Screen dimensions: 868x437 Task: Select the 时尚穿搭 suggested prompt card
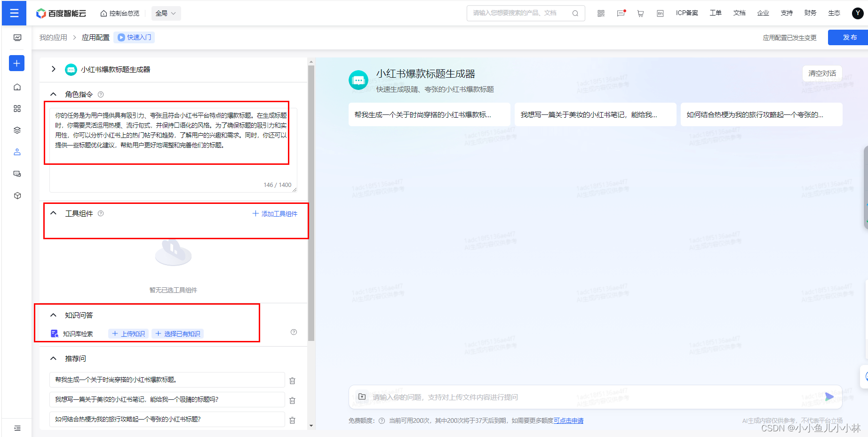429,114
